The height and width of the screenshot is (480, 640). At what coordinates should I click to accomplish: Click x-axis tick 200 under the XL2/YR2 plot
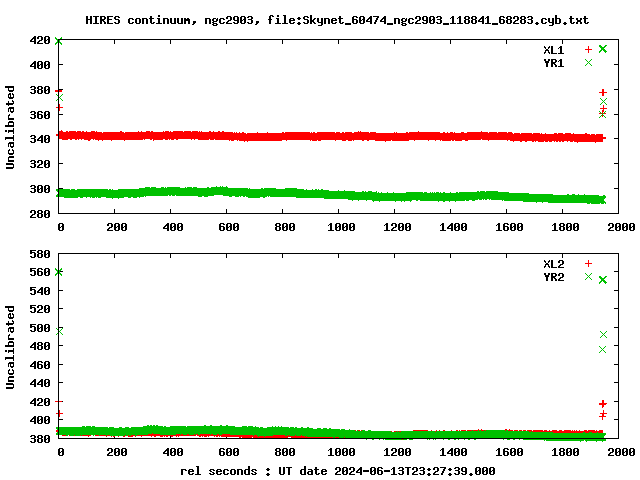(117, 452)
